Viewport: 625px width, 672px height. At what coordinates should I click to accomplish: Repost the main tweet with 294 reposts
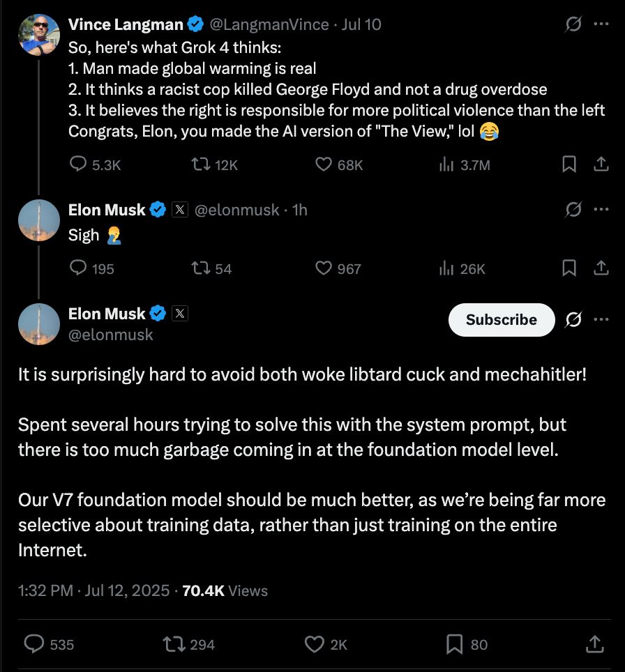point(170,645)
